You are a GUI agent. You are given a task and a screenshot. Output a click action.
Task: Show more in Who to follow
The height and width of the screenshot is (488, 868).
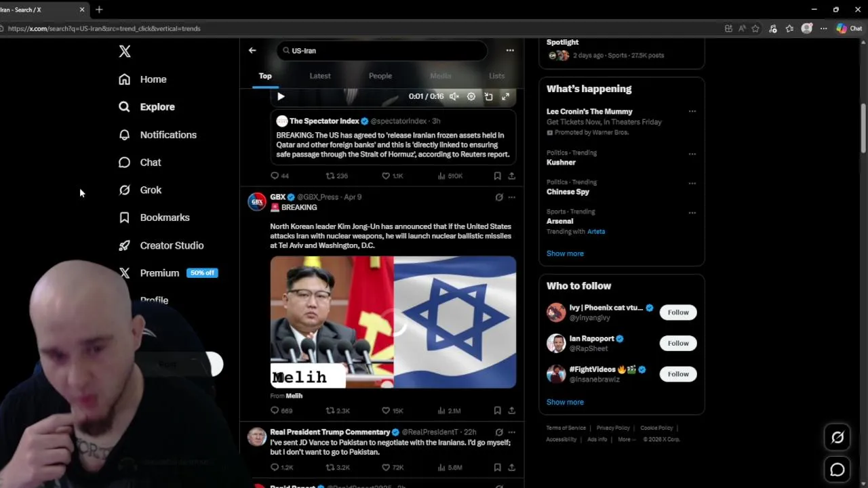[565, 402]
